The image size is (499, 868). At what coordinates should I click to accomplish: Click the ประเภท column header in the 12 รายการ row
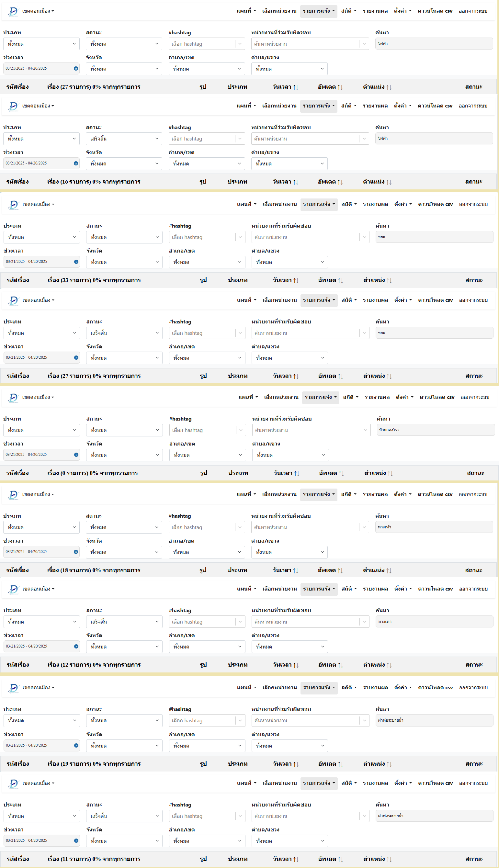(x=237, y=664)
